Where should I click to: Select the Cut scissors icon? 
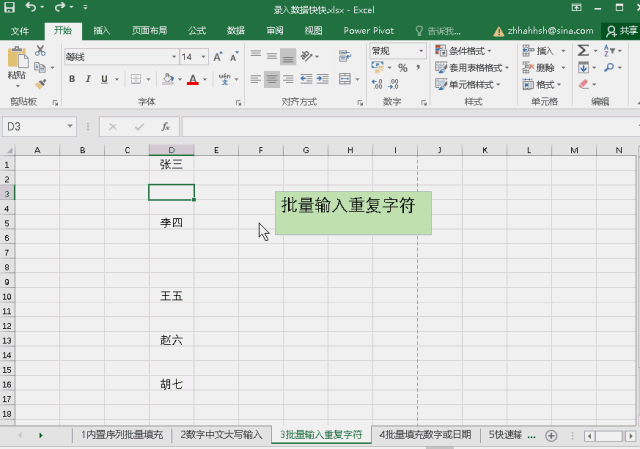[x=40, y=50]
